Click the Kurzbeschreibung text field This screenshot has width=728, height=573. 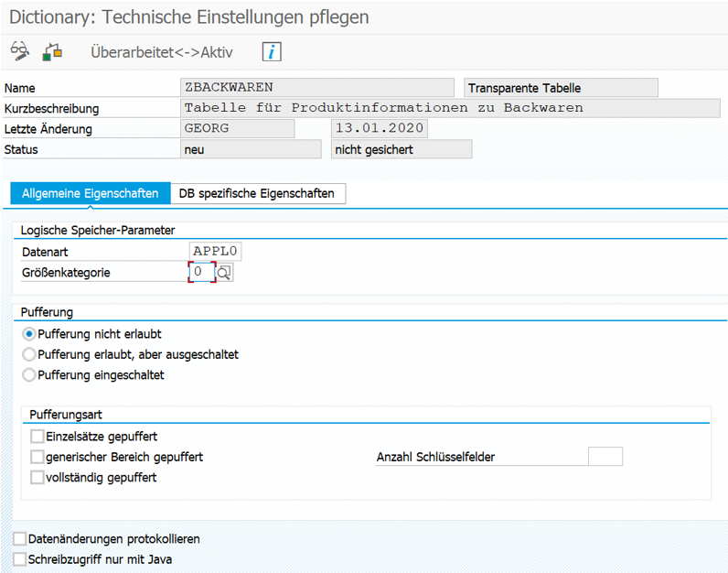pos(450,108)
